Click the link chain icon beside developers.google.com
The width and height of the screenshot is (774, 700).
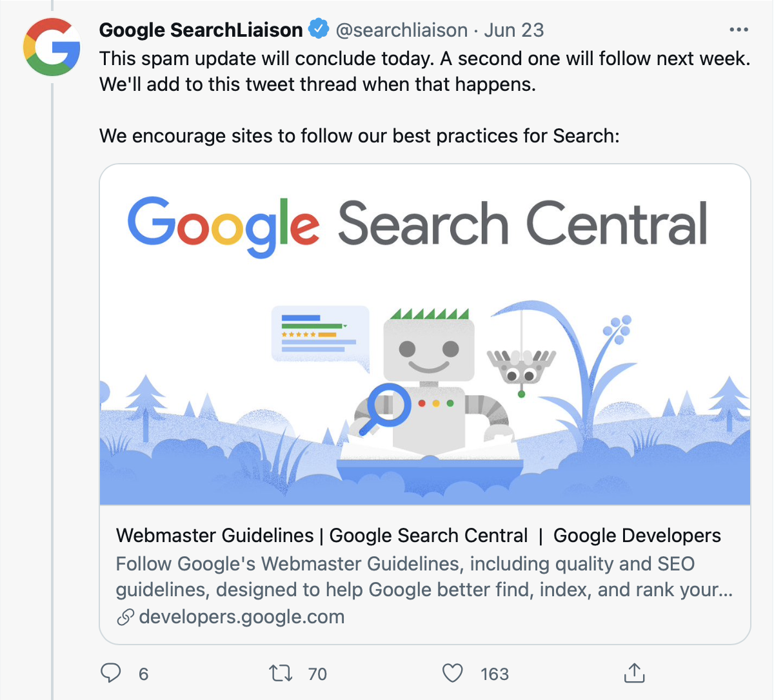pos(125,617)
